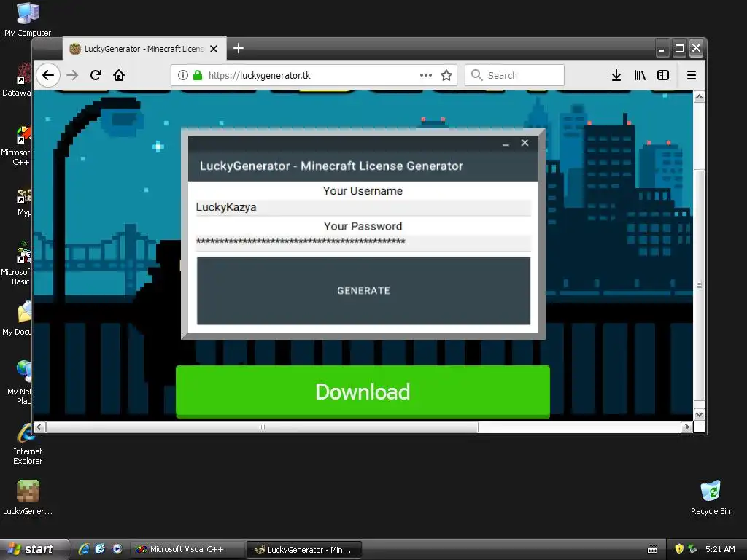The image size is (747, 560).
Task: Open the browser hamburger menu
Action: [x=692, y=75]
